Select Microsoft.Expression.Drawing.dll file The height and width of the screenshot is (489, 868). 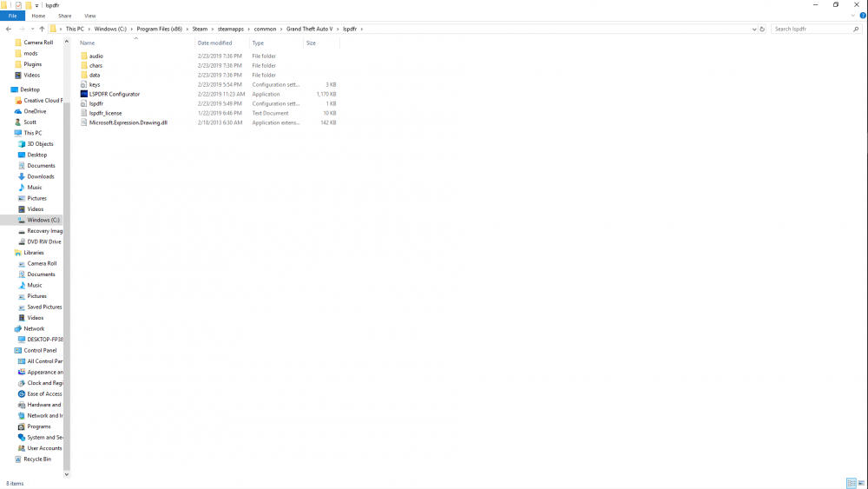128,122
